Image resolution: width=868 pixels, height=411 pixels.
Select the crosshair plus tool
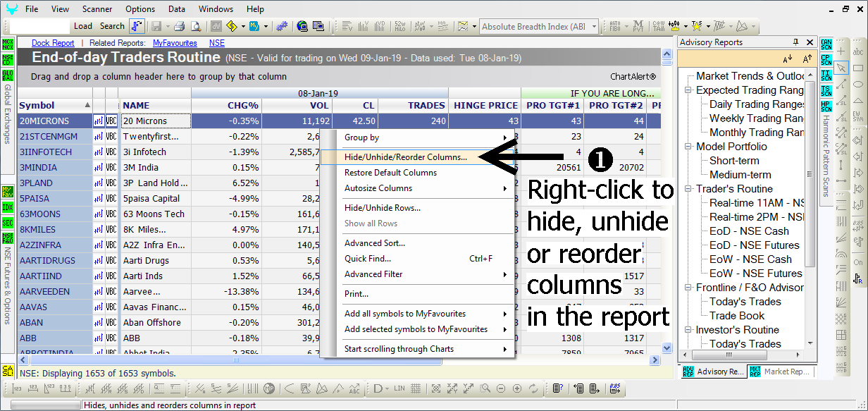[x=841, y=52]
